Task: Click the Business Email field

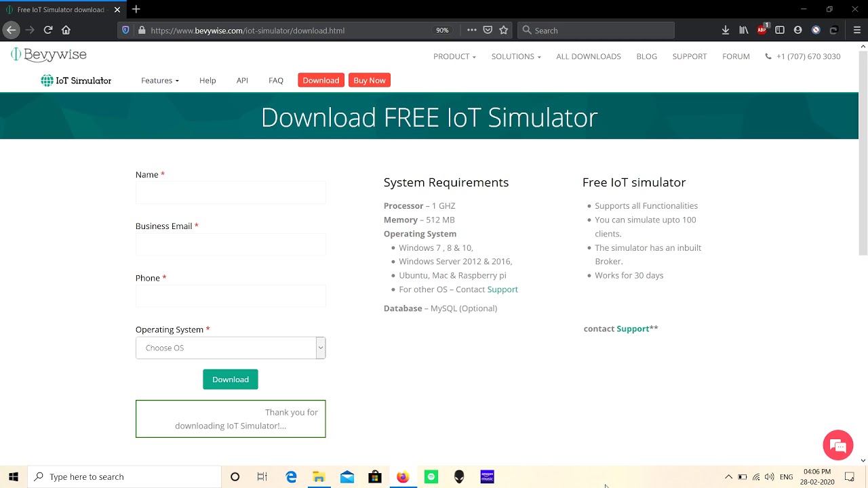Action: (x=231, y=245)
